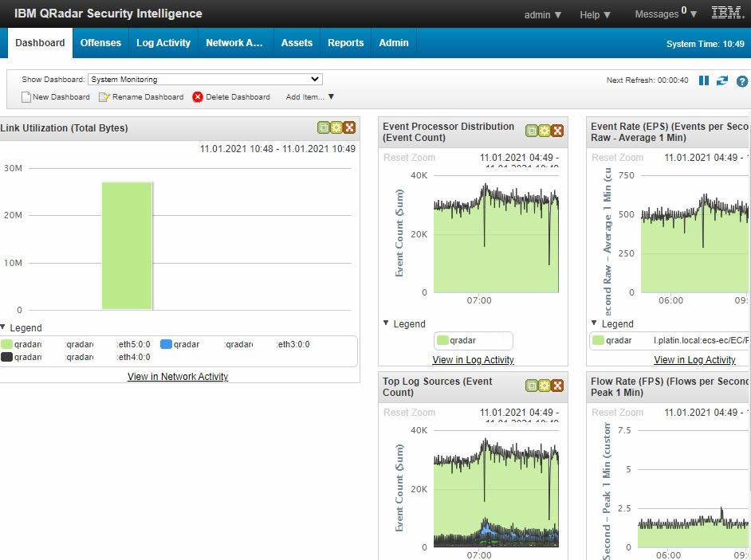Click the IBM QRadar Security Intelligence title
Image resolution: width=751 pixels, height=560 pixels.
click(x=108, y=14)
